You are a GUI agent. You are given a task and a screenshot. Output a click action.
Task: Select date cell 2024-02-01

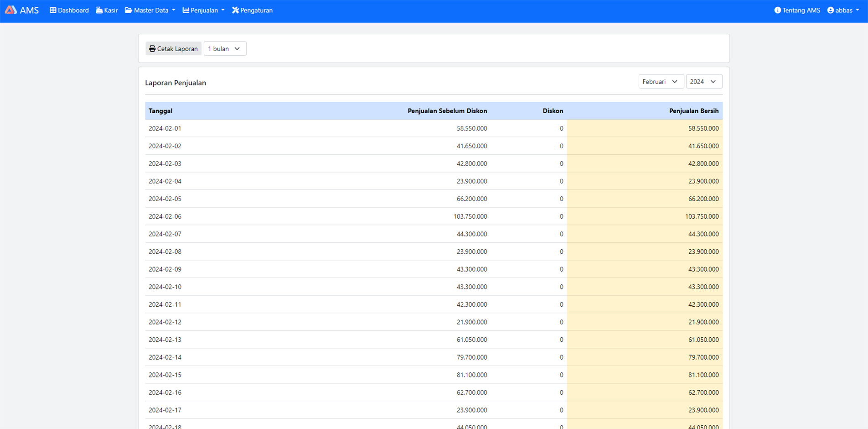click(165, 128)
